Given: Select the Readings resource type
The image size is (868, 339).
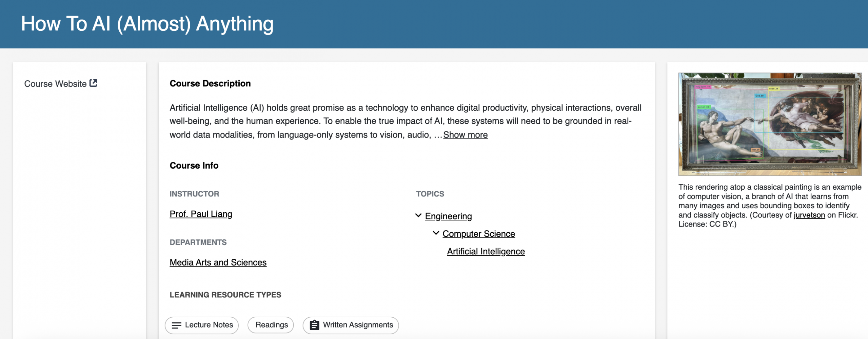Looking at the screenshot, I should pyautogui.click(x=271, y=325).
